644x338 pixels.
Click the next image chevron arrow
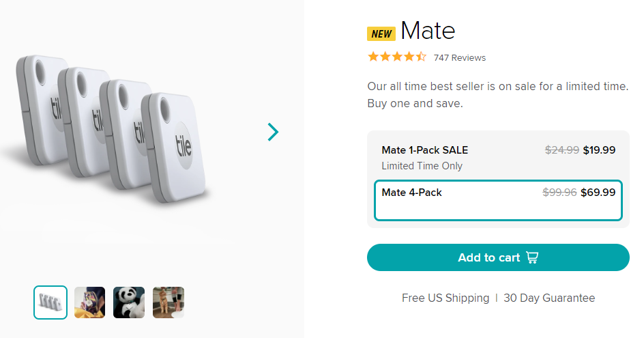[273, 132]
